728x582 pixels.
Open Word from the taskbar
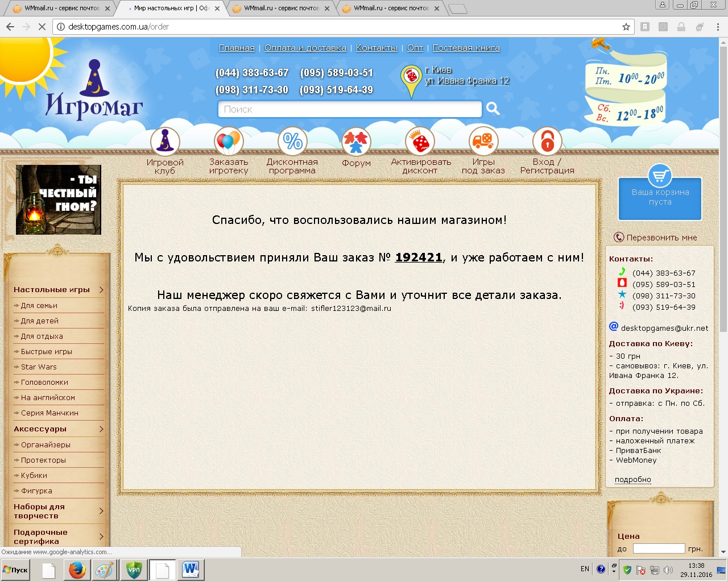pos(191,569)
